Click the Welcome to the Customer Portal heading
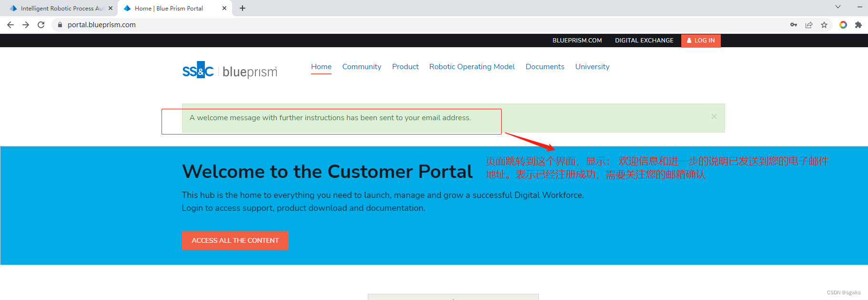Screen dimensions: 868x300 [x=327, y=172]
